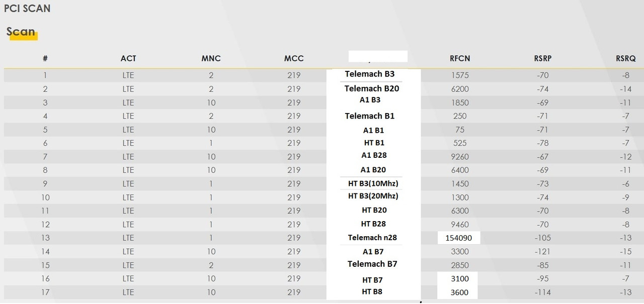Click RFCN value 1850

tap(460, 103)
